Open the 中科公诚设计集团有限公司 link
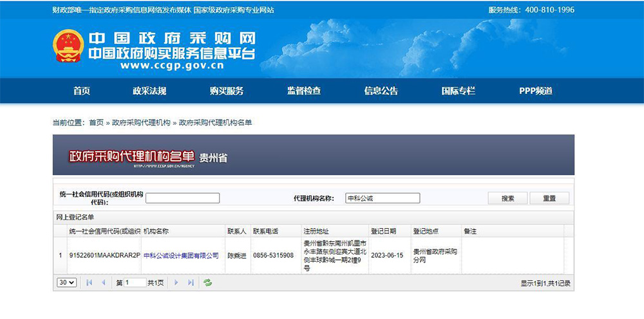This screenshot has height=319, width=644. [x=181, y=255]
